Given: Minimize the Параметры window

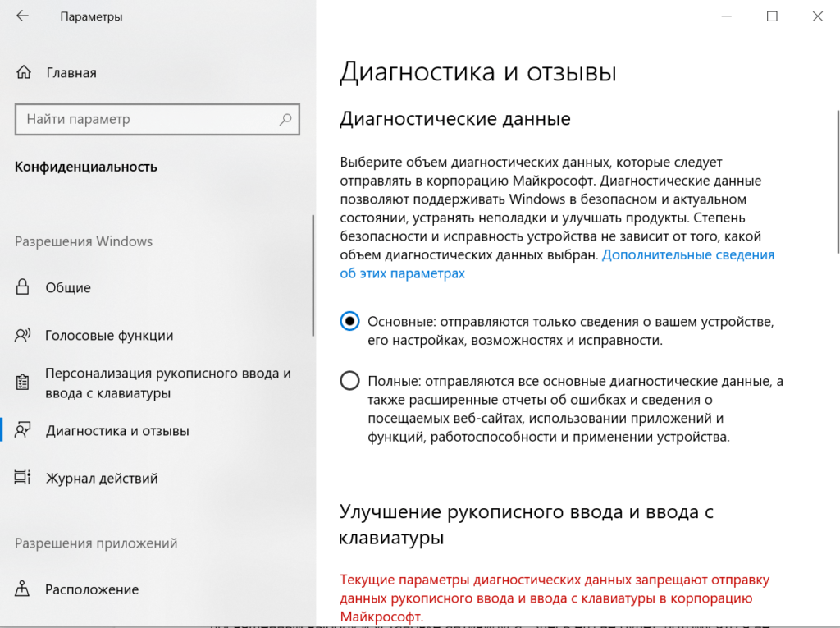Looking at the screenshot, I should tap(727, 16).
